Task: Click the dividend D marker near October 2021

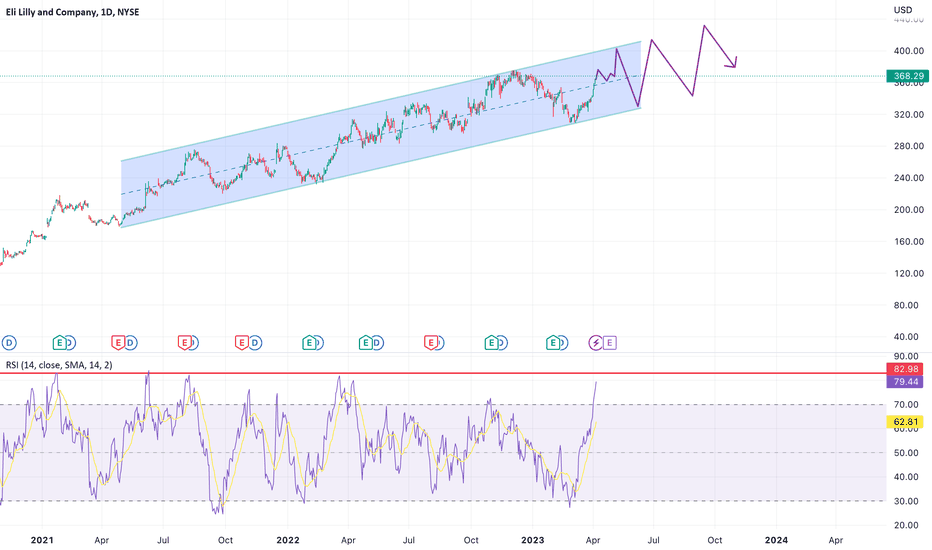Action: coord(255,342)
